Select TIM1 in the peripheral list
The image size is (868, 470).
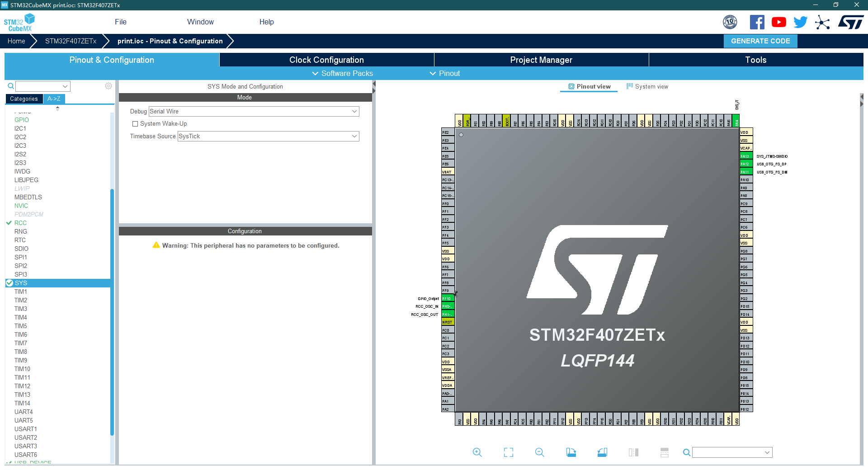pos(20,291)
